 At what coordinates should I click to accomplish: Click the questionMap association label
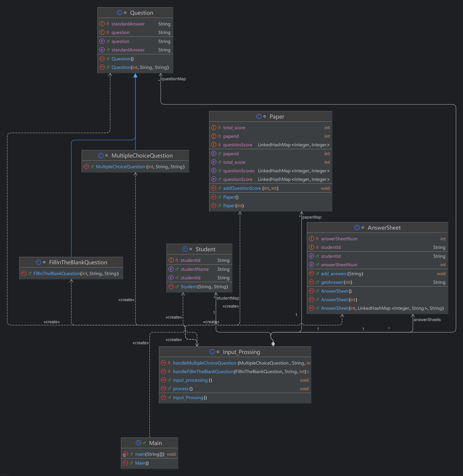coord(173,79)
